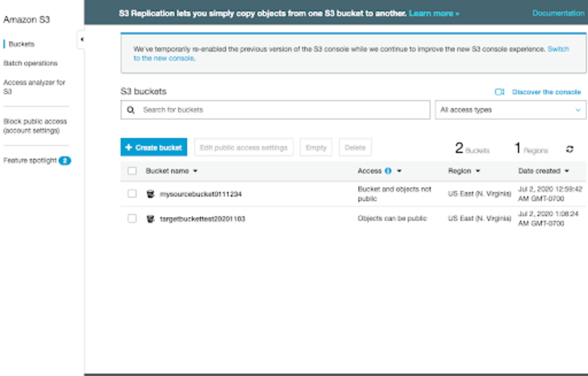This screenshot has height=376, width=588.
Task: Open Block public access account settings
Action: click(x=35, y=126)
